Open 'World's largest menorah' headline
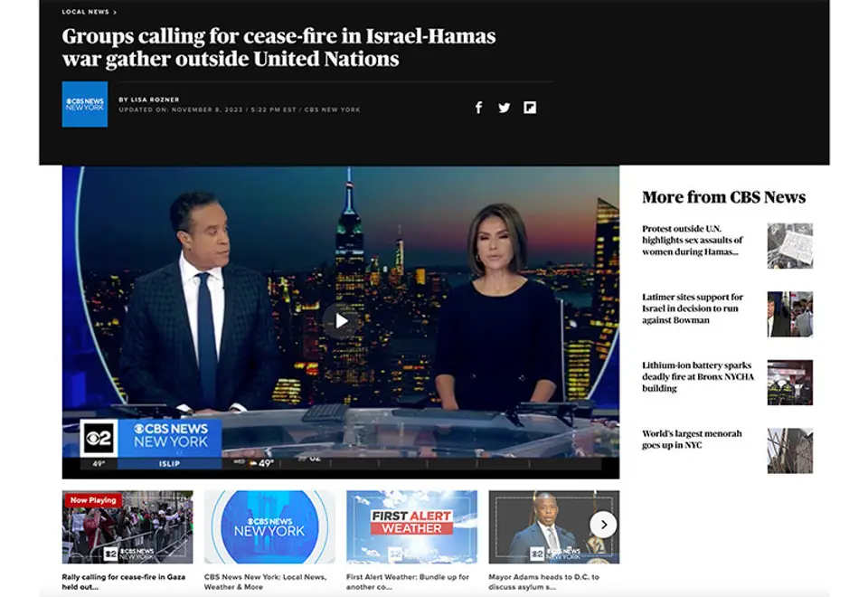Viewport: 868px width, 597px height. point(692,440)
